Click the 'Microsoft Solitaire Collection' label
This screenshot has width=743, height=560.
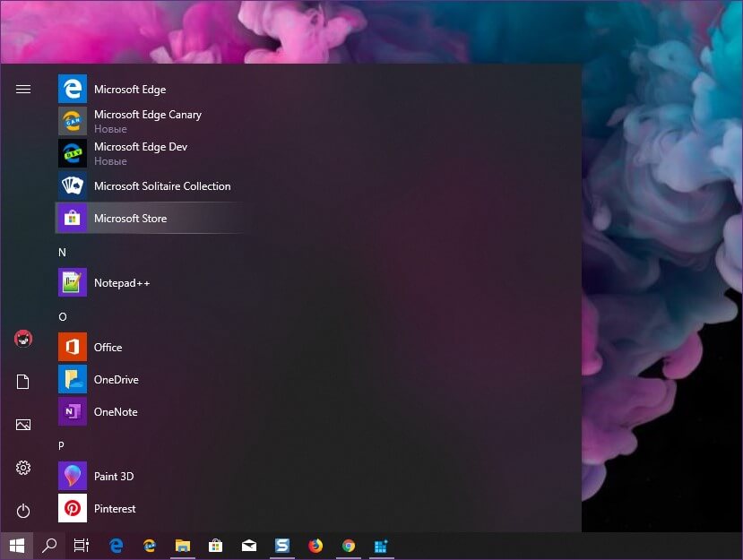tap(162, 186)
